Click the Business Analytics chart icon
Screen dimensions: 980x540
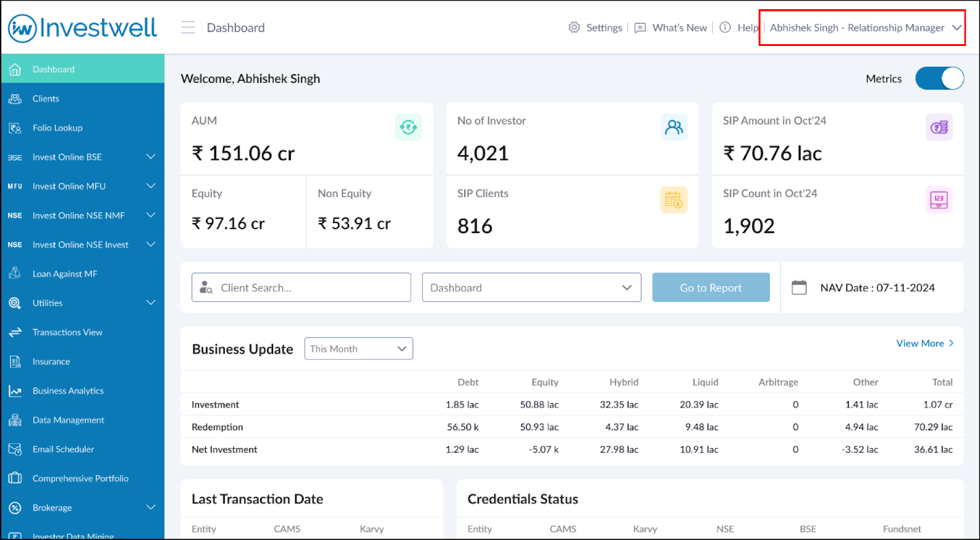(15, 391)
